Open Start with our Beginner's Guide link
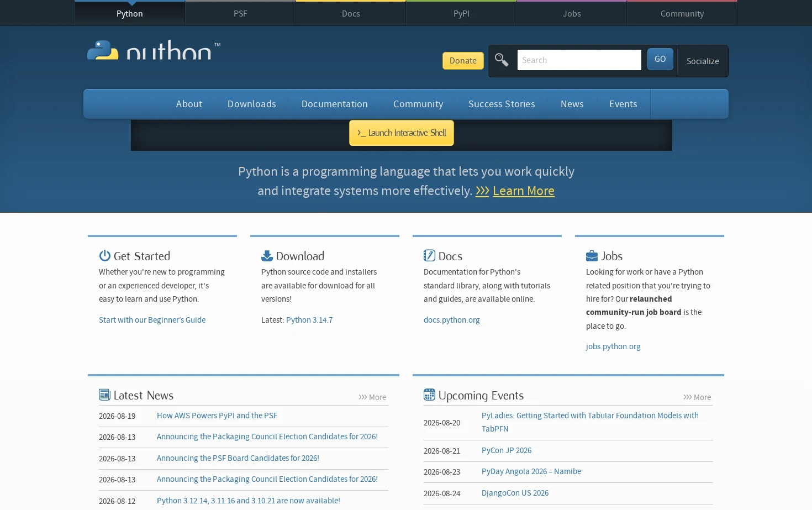The height and width of the screenshot is (510, 812). 152,320
